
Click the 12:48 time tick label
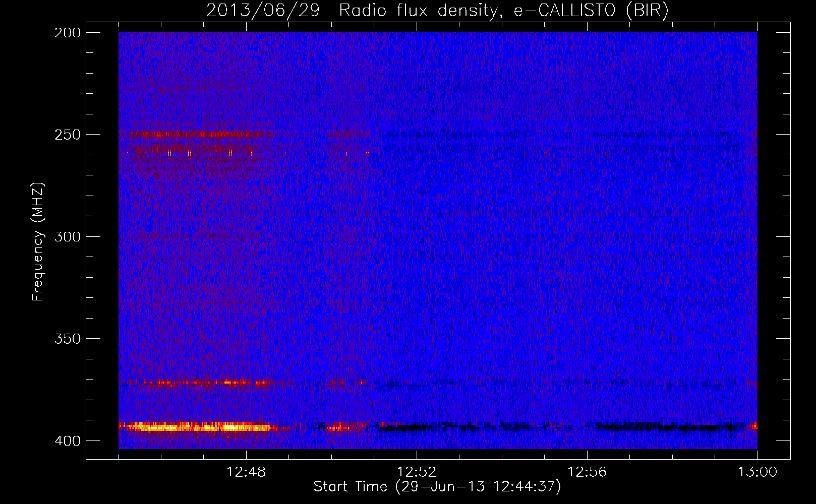(246, 472)
